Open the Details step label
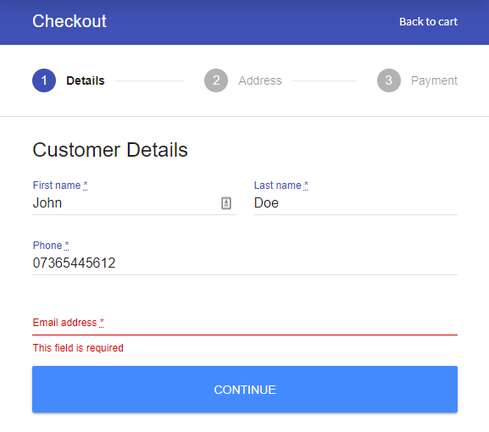This screenshot has height=432, width=489. point(85,81)
